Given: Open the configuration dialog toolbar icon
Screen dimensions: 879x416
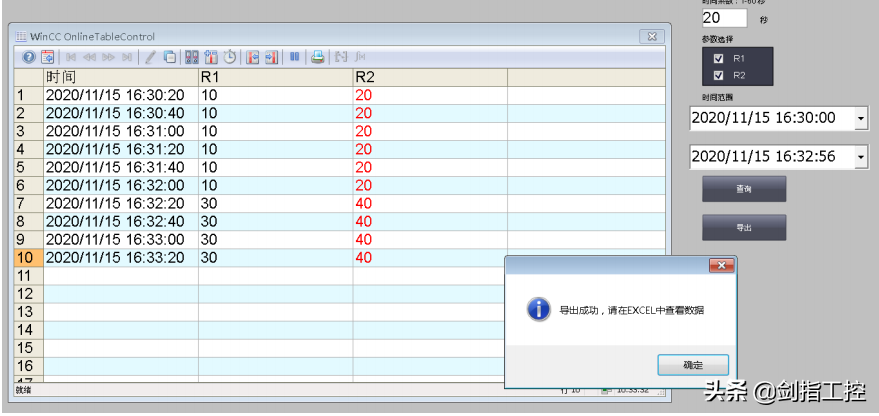Looking at the screenshot, I should [x=47, y=57].
